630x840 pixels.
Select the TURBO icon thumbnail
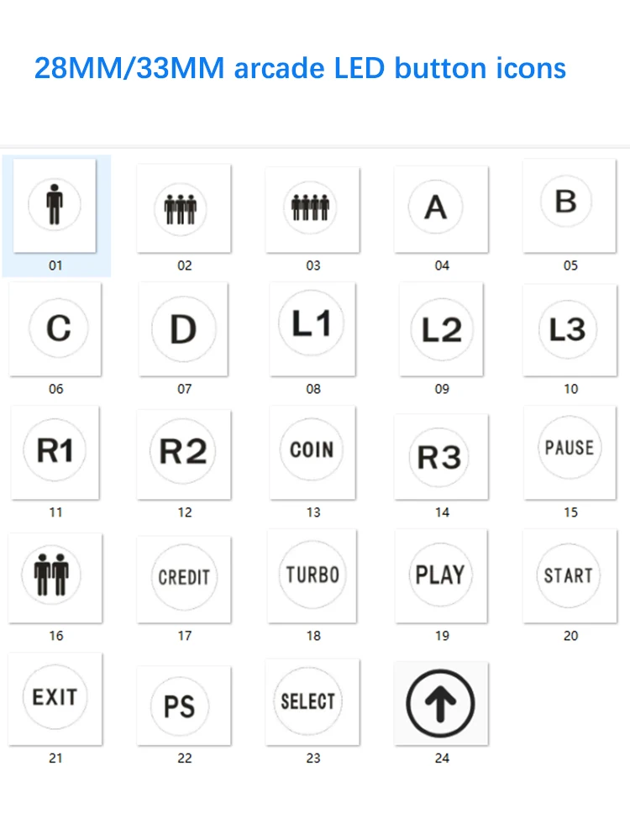click(x=312, y=576)
